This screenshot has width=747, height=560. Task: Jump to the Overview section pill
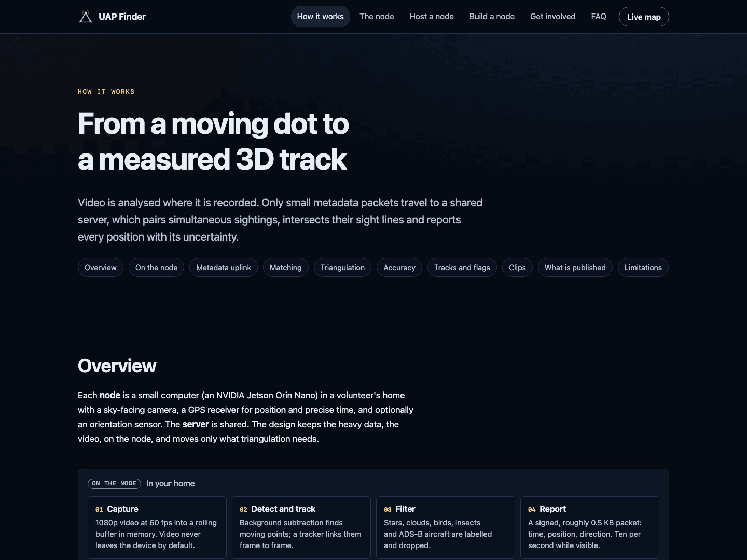[x=101, y=268]
